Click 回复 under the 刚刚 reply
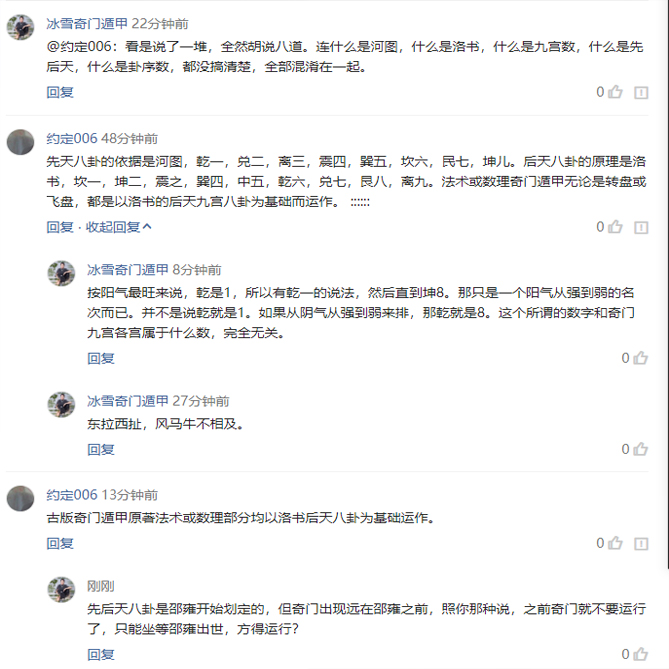 click(x=100, y=654)
